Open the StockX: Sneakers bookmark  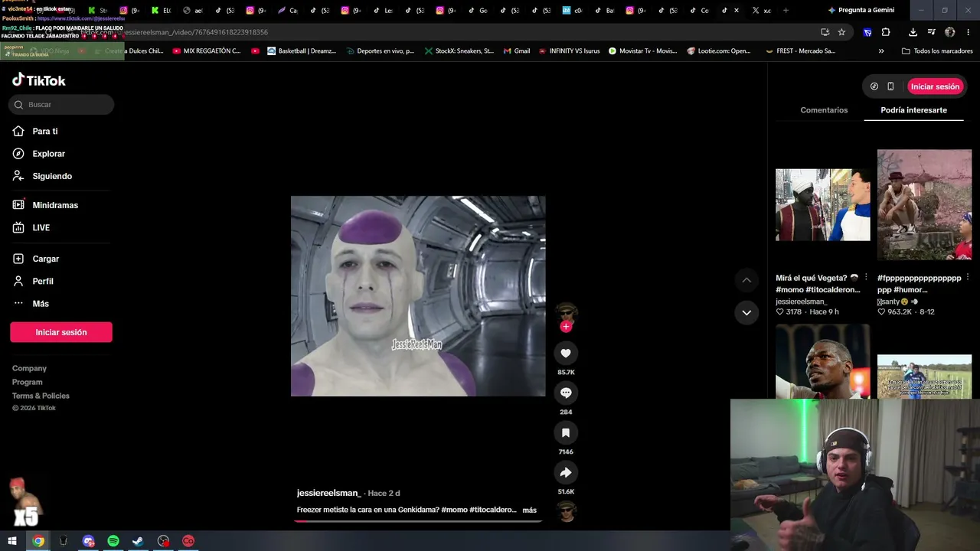tap(459, 51)
